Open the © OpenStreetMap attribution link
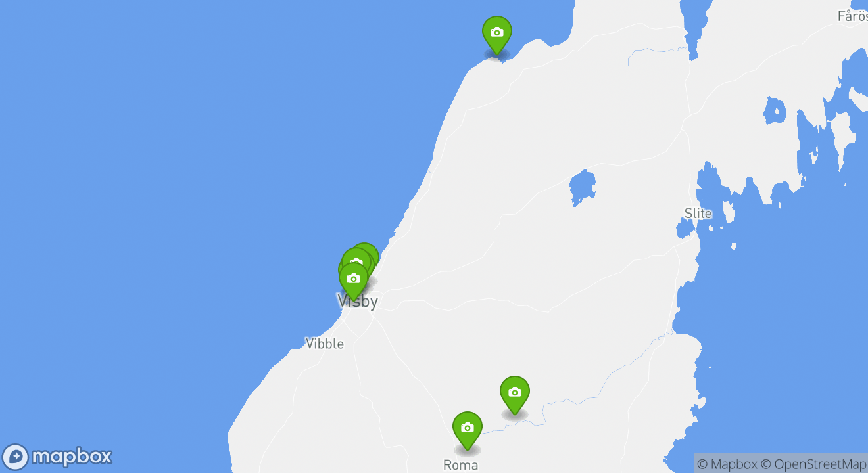 (814, 464)
